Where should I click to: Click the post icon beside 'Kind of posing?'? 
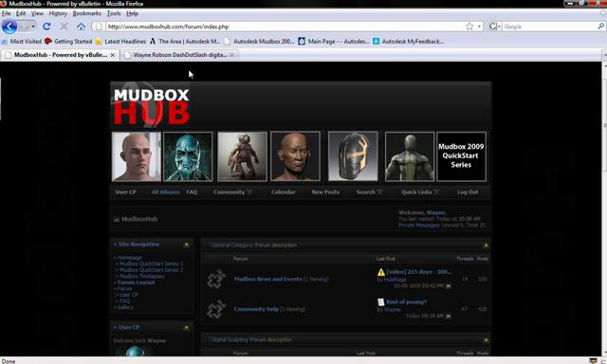[x=381, y=302]
